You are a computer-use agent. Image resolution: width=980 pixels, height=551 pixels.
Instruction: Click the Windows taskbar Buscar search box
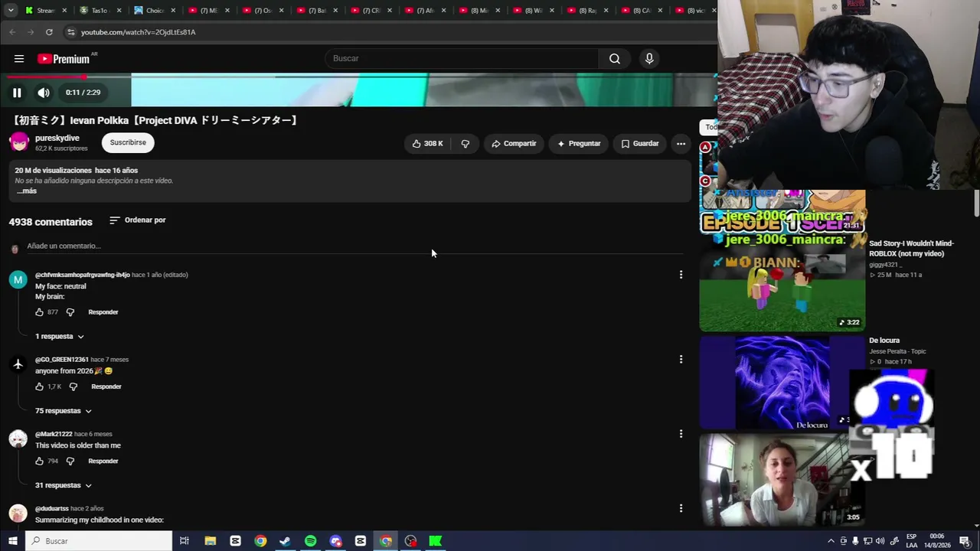click(99, 541)
